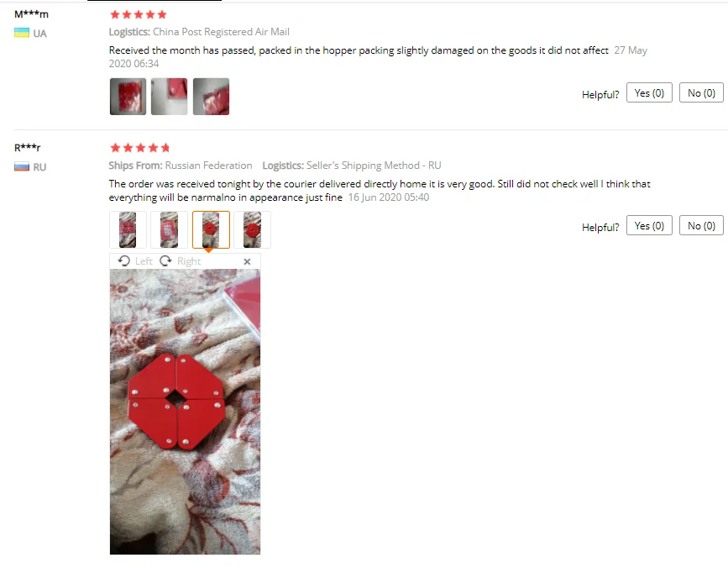Select the highlighted third thumbnail in R***r's review
This screenshot has height=568, width=728.
coord(211,230)
